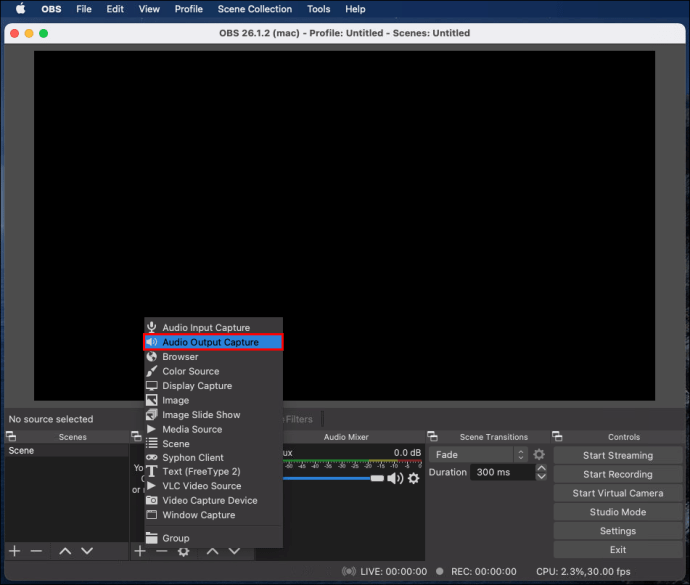Open Settings from Controls panel
The image size is (690, 585).
pos(618,531)
